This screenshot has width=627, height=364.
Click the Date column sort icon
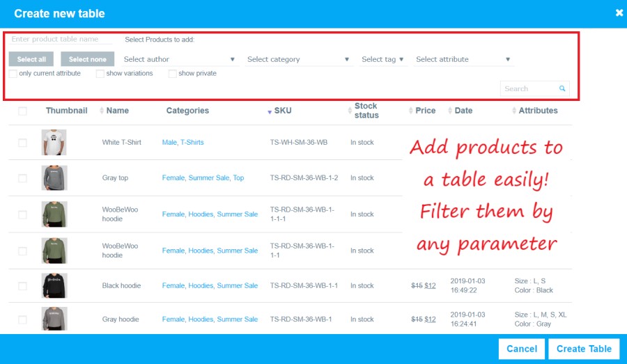click(x=450, y=111)
